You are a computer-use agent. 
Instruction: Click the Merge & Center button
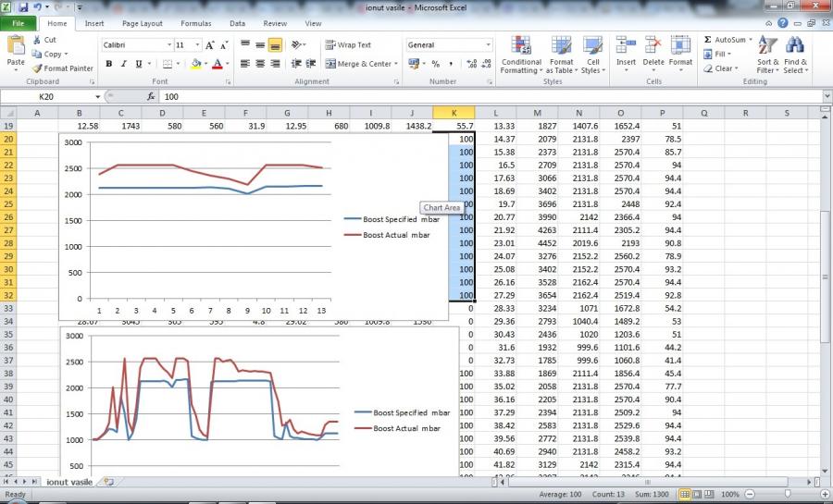point(358,64)
